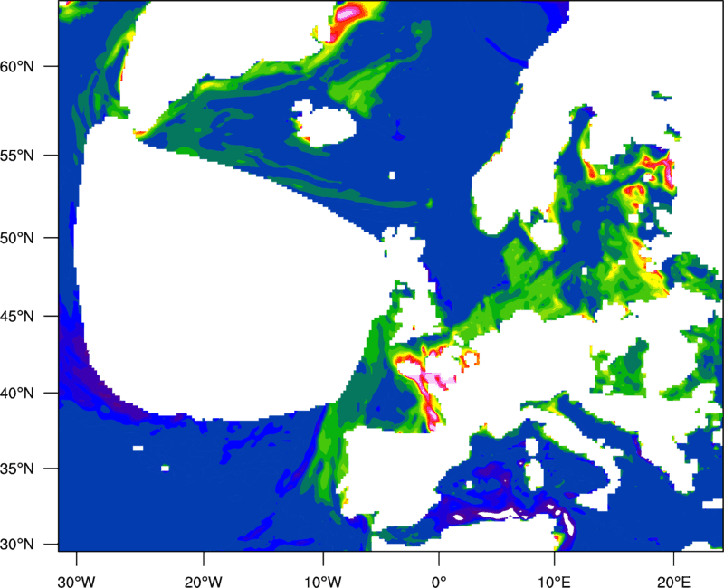Image resolution: width=724 pixels, height=588 pixels.
Task: Click the 60°N latitude label
Action: tap(17, 66)
